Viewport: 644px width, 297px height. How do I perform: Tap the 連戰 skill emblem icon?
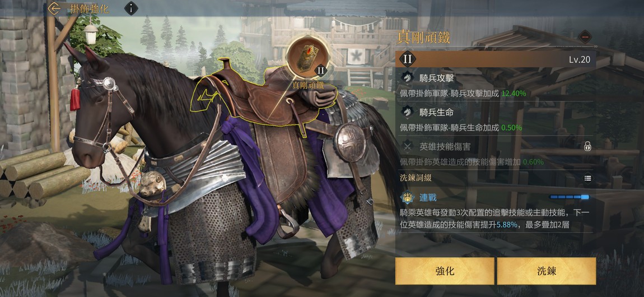tap(407, 198)
